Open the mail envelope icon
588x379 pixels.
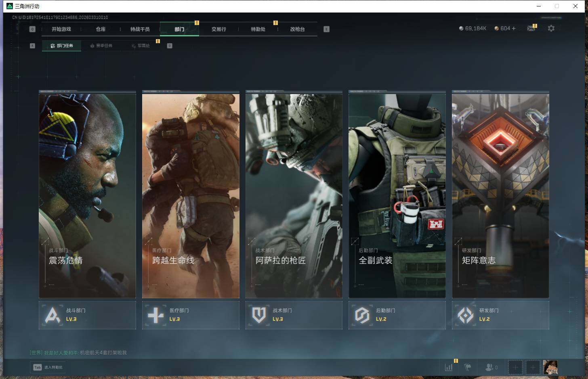coord(531,28)
